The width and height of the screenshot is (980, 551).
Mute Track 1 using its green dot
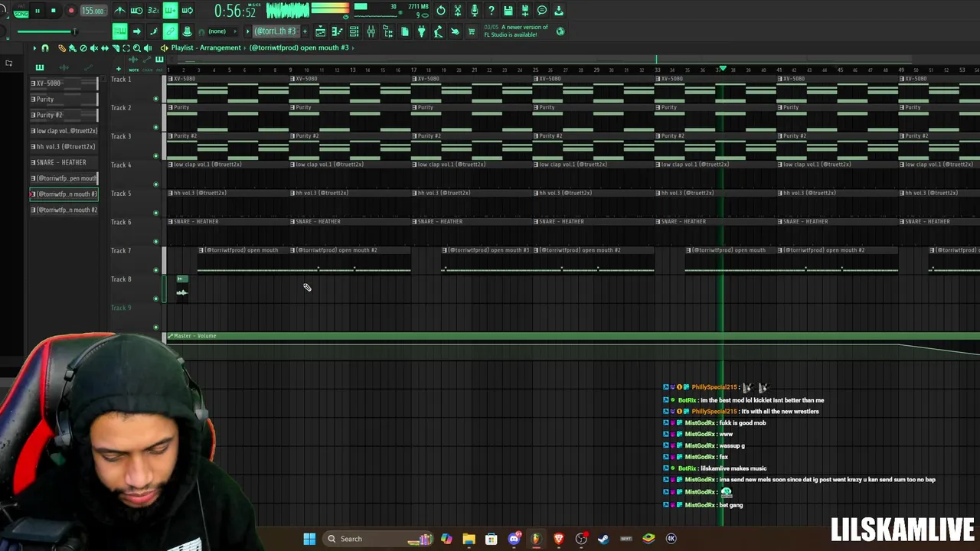[156, 98]
